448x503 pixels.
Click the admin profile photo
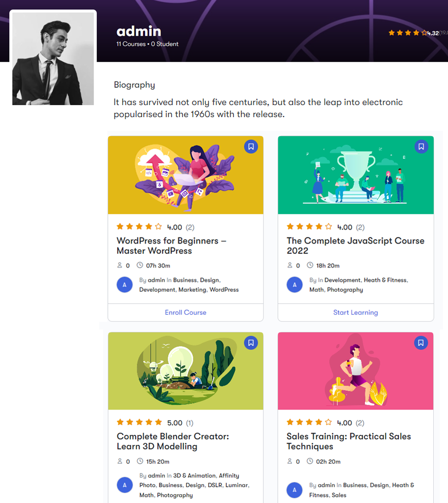coord(53,58)
